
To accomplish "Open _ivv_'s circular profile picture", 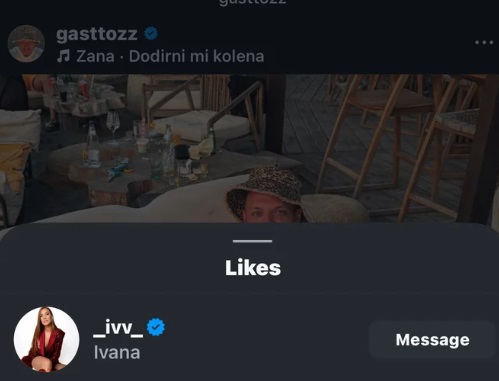I will coord(46,339).
